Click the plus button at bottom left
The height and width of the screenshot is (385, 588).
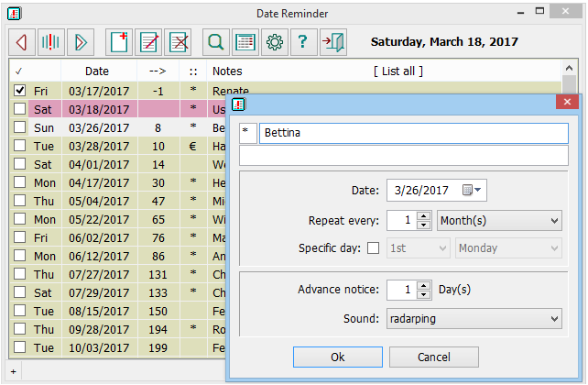tap(14, 372)
